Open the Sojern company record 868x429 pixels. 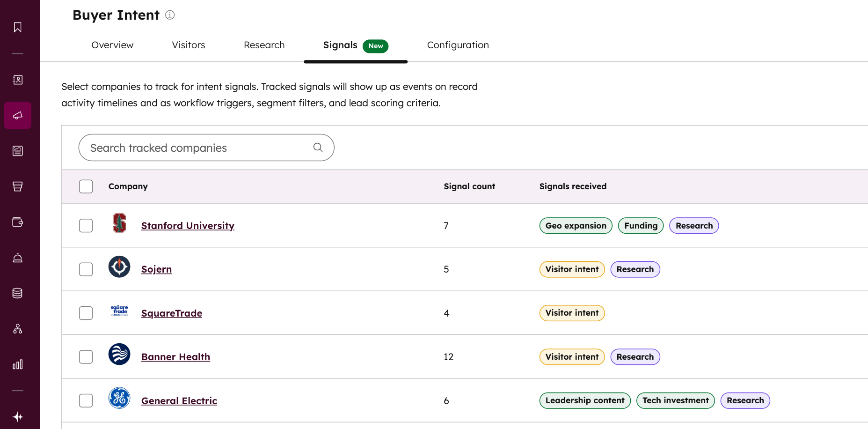click(156, 269)
